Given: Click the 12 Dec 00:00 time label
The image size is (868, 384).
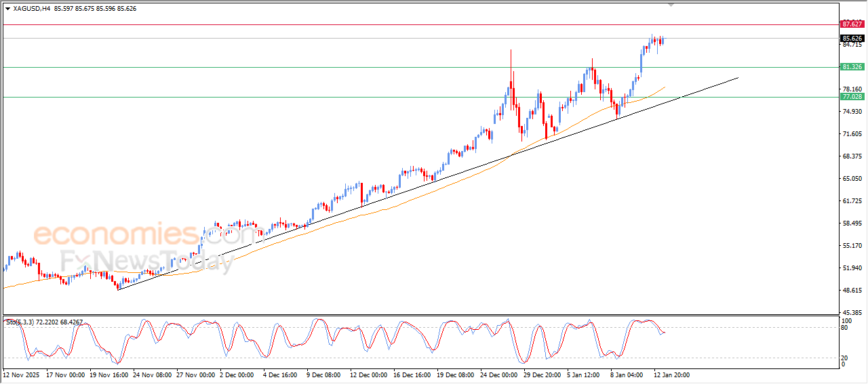Looking at the screenshot, I should (370, 374).
